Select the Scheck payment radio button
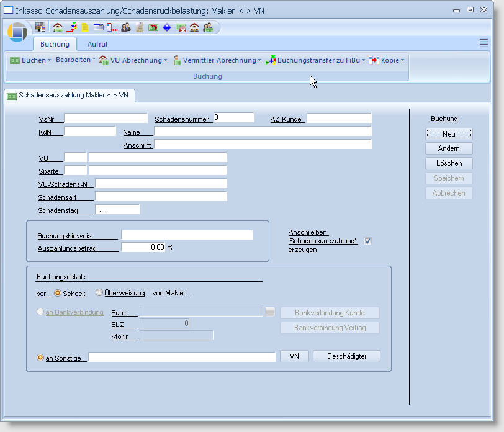Viewport: 504px width, 432px height. [58, 293]
